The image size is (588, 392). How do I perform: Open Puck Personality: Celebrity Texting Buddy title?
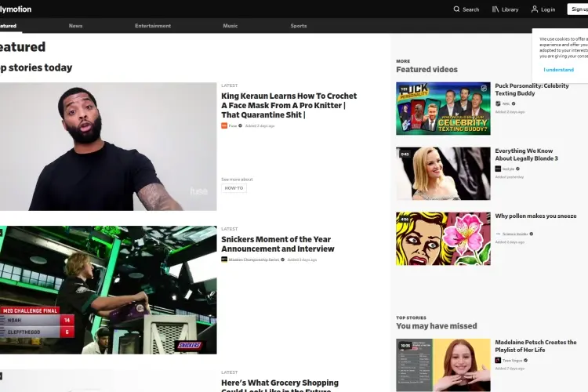click(532, 89)
